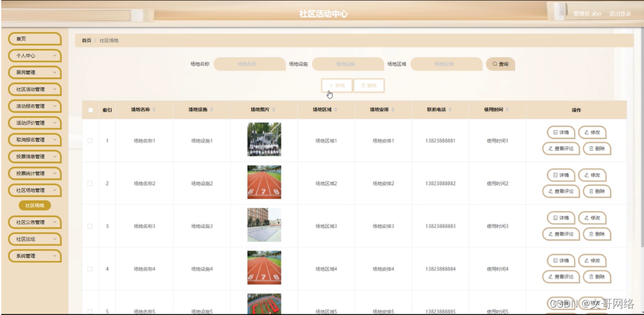Open the running track image in row 2
This screenshot has width=644, height=315.
tap(264, 182)
